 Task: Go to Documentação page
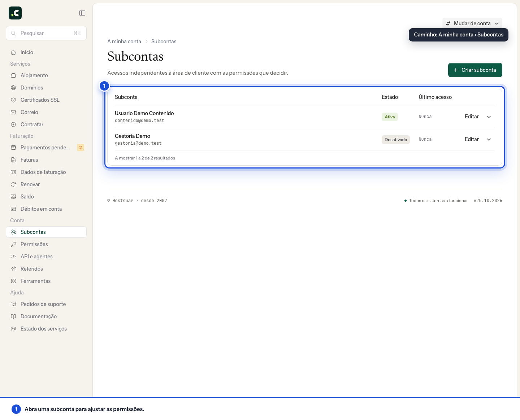click(46, 316)
